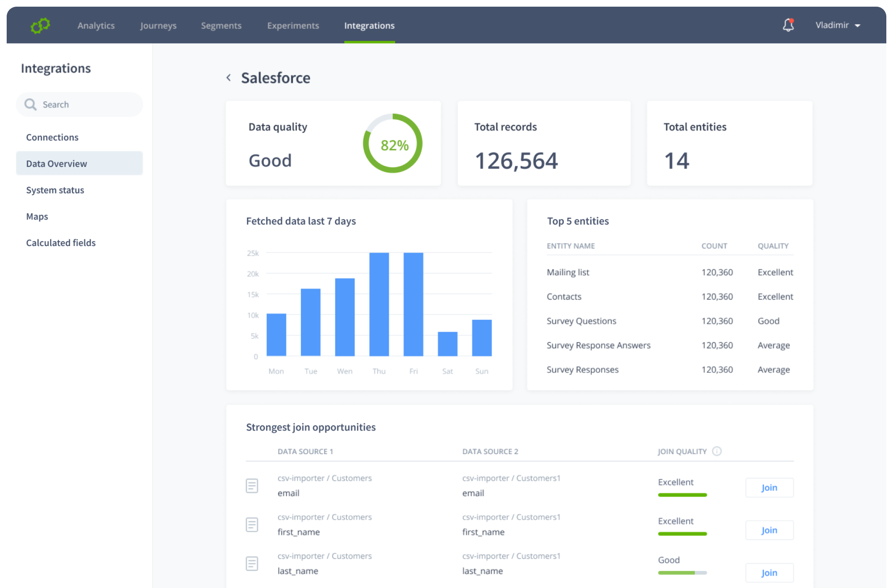Click the COUNT column header
This screenshot has width=893, height=588.
point(714,246)
